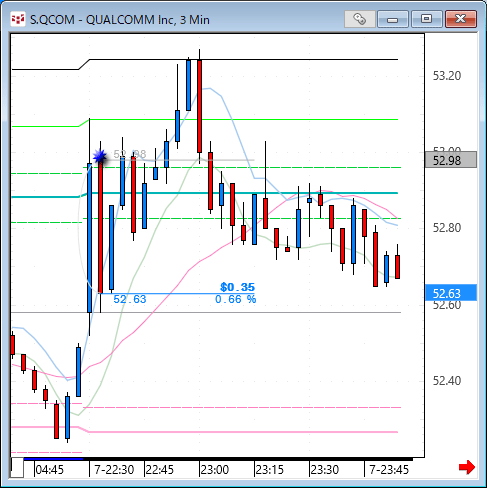Click the white box at time axis start
Viewport: 487px width, 488px height.
(17, 468)
